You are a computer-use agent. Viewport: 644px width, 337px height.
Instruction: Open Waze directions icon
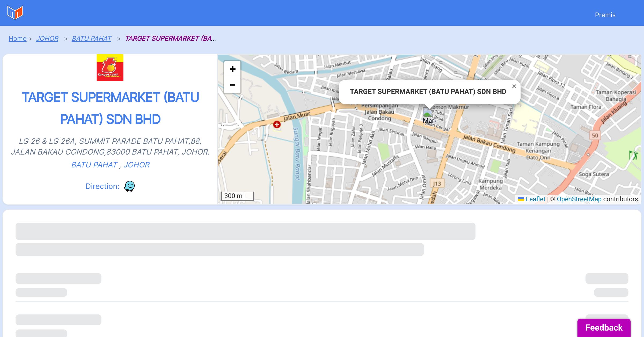129,186
